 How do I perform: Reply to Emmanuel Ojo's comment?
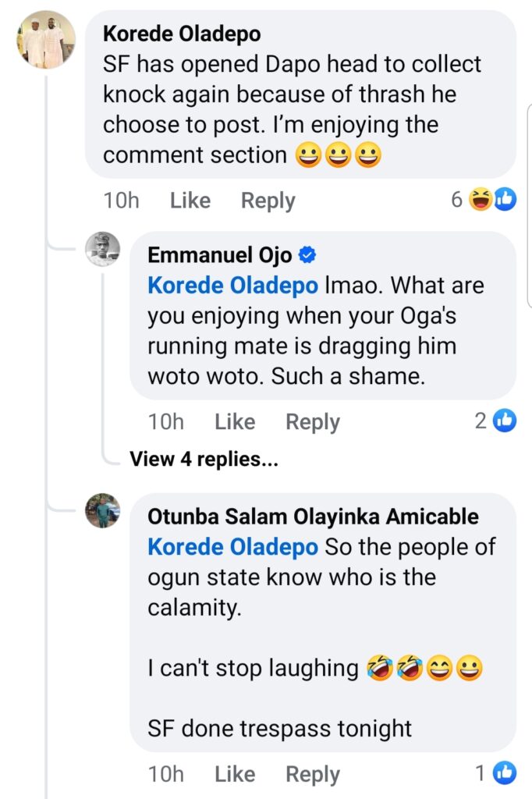click(x=313, y=422)
